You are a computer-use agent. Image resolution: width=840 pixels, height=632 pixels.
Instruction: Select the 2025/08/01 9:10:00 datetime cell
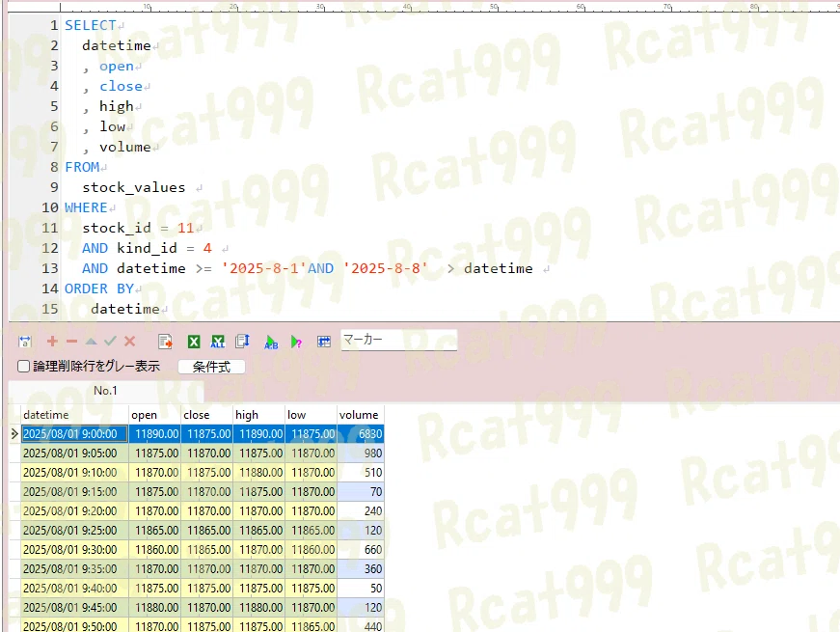(x=74, y=472)
